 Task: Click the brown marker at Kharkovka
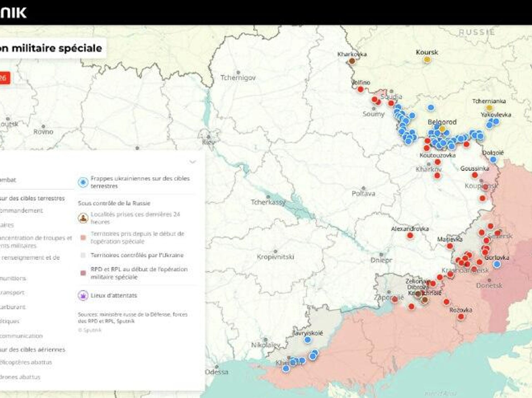(352, 61)
